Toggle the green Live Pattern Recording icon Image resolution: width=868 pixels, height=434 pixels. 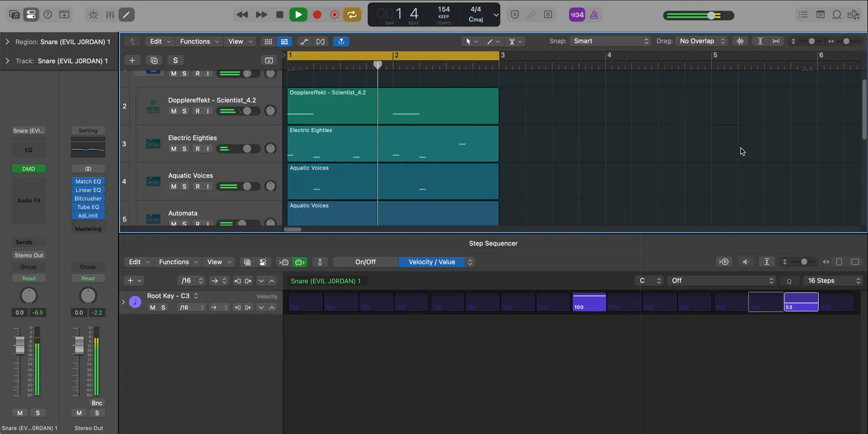coord(300,262)
